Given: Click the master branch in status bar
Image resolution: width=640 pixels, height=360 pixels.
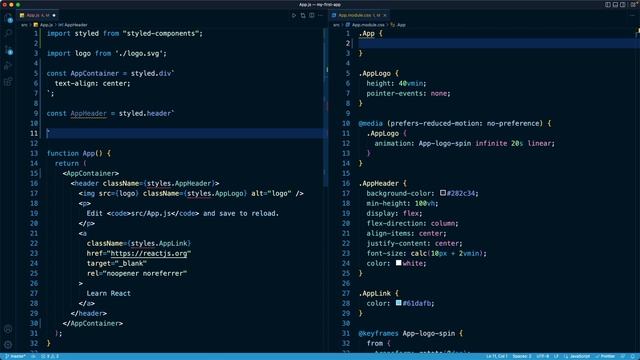Looking at the screenshot, I should (x=16, y=356).
